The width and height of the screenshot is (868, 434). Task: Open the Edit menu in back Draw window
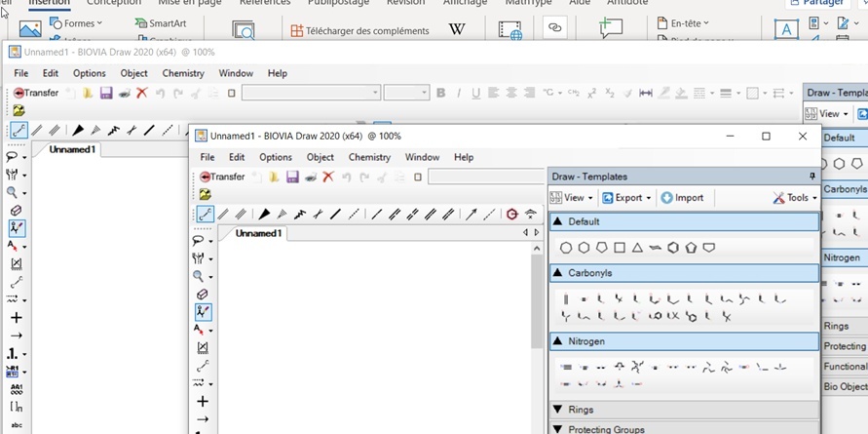point(51,73)
